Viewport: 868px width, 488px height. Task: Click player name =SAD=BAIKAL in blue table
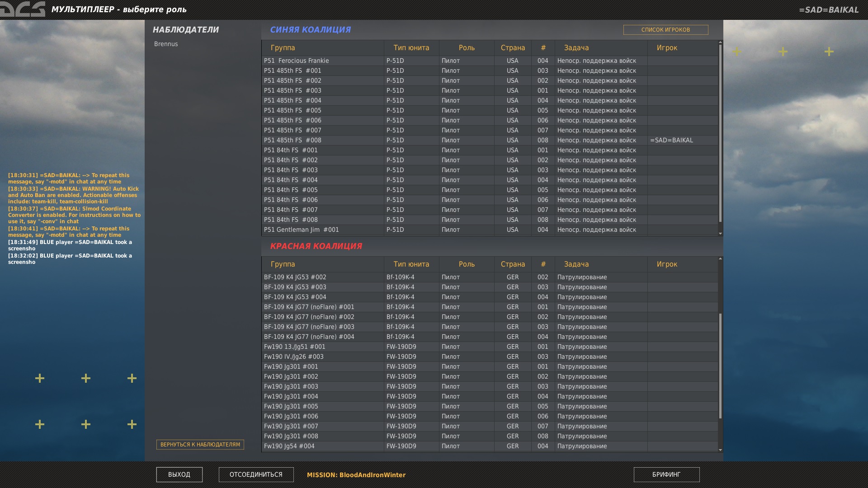coord(671,140)
